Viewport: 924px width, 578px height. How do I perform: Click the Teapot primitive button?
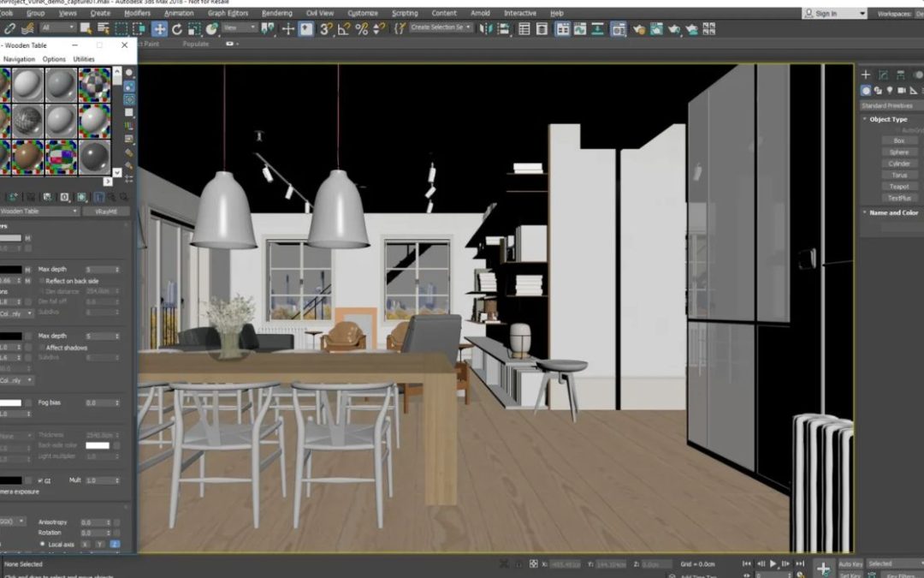pyautogui.click(x=899, y=187)
